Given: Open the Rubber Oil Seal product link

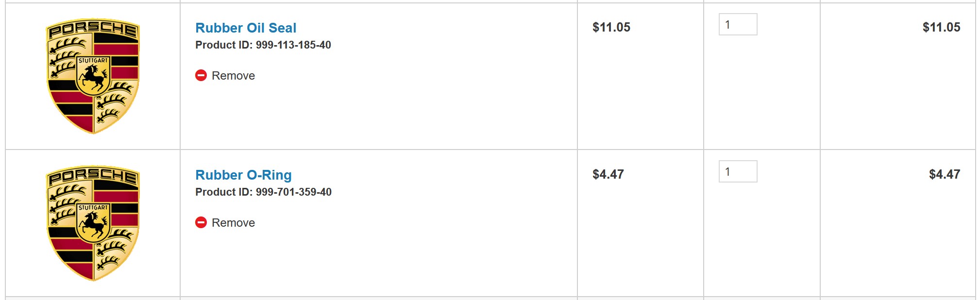Looking at the screenshot, I should (x=246, y=28).
